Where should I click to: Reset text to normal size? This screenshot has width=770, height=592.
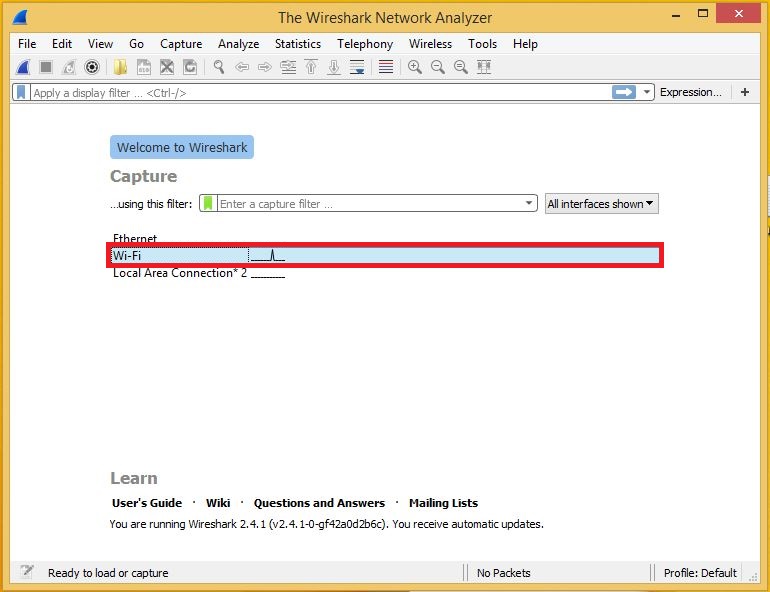461,67
